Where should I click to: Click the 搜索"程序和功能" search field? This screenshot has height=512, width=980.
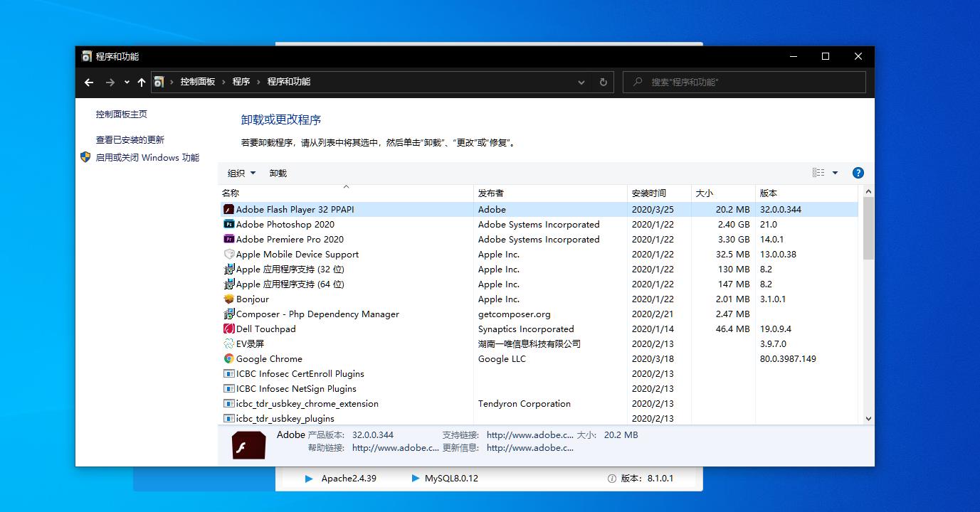(744, 82)
